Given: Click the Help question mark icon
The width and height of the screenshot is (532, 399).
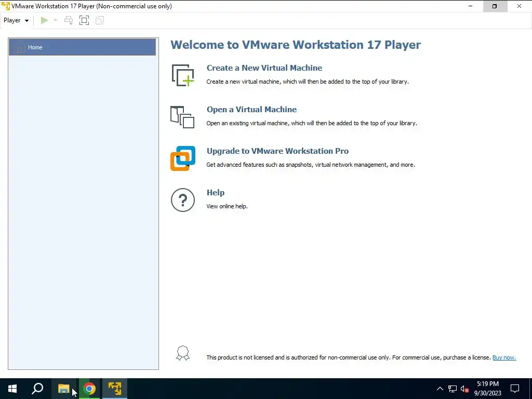Looking at the screenshot, I should point(183,200).
